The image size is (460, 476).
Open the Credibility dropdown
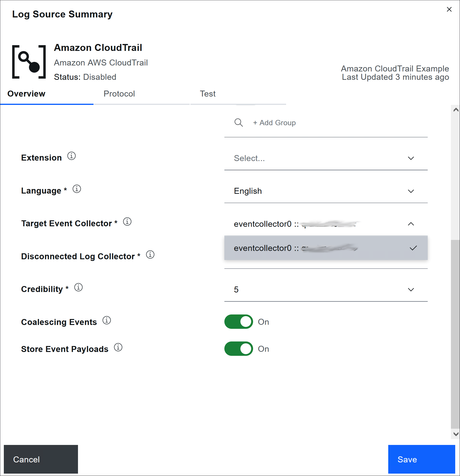[326, 290]
